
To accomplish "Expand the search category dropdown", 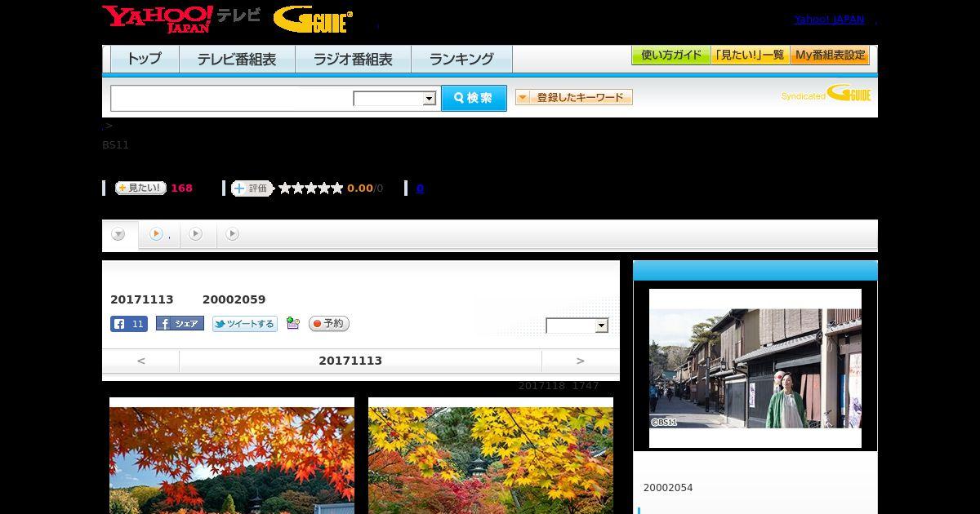I will [394, 99].
